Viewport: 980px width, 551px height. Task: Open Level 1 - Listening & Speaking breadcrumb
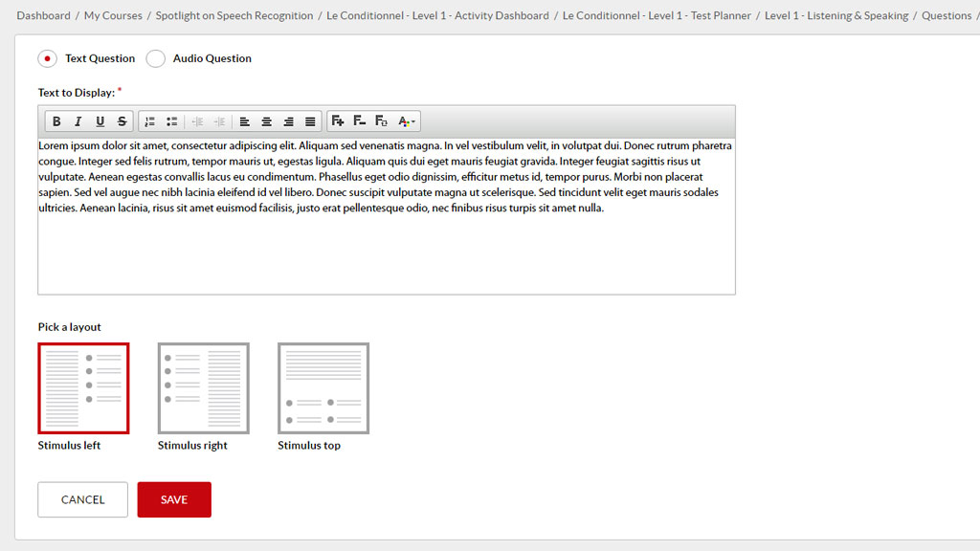pos(836,15)
